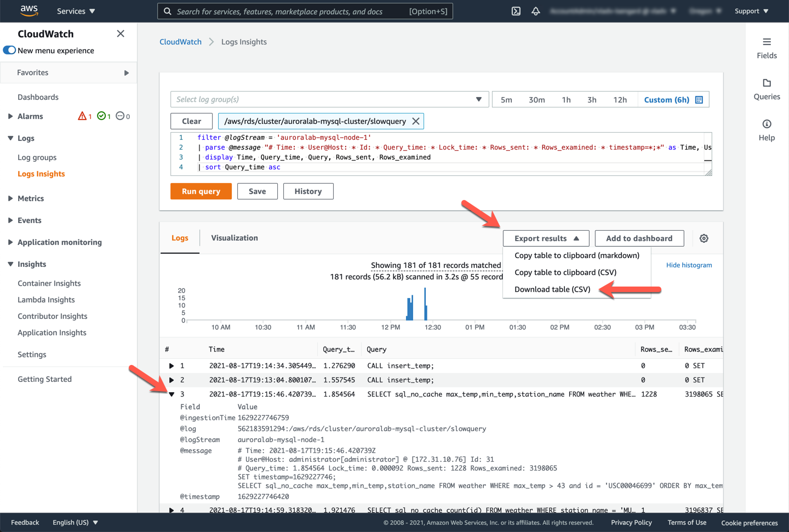Choose Download table (CSV)
789x532 pixels.
coord(552,289)
